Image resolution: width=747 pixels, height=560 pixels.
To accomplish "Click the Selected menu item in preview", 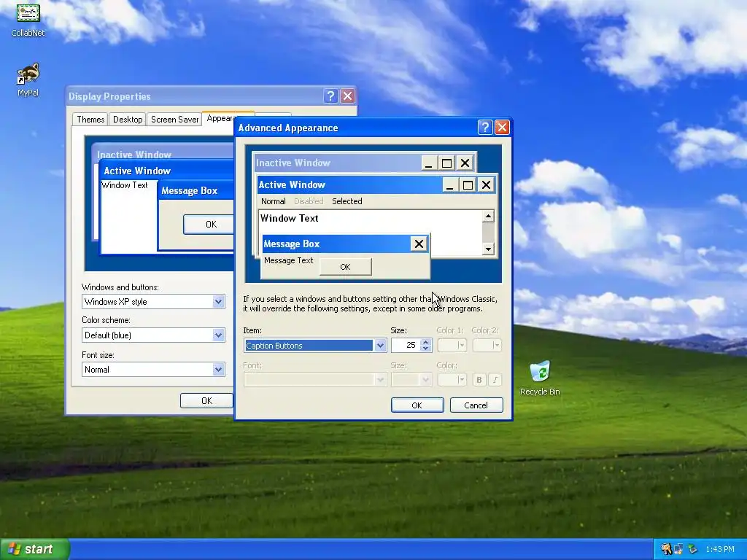I will (x=347, y=201).
